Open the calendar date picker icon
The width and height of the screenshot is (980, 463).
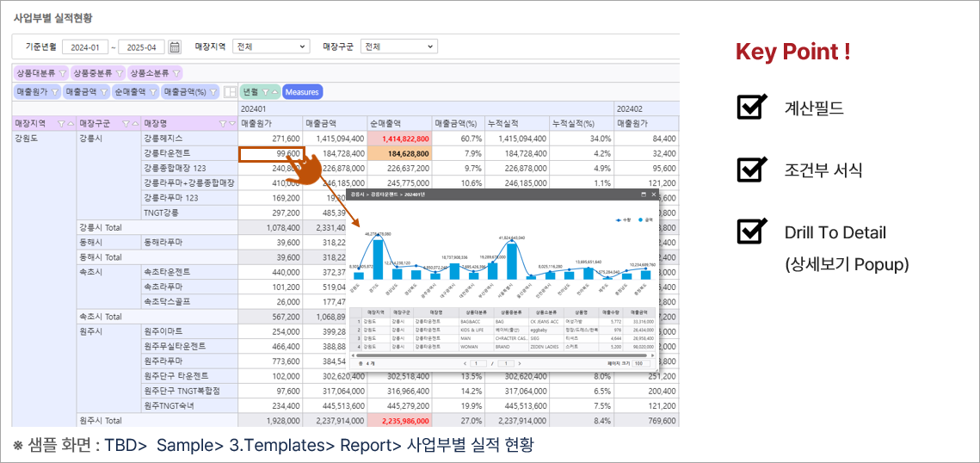175,46
